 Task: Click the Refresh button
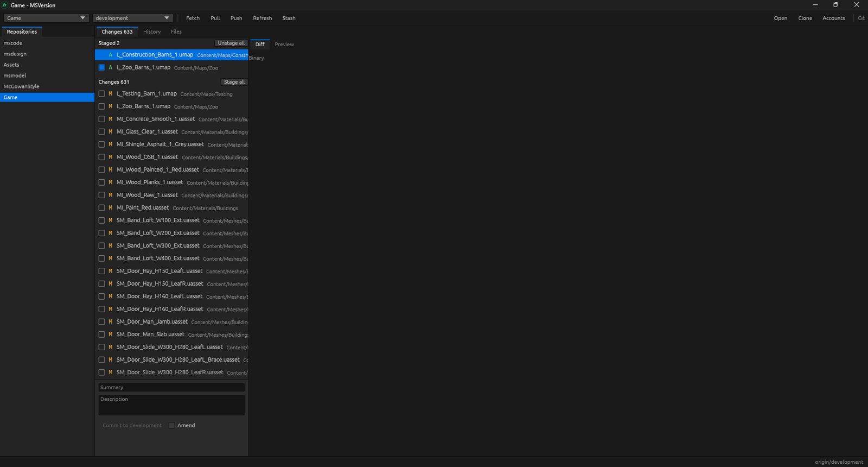coord(263,18)
